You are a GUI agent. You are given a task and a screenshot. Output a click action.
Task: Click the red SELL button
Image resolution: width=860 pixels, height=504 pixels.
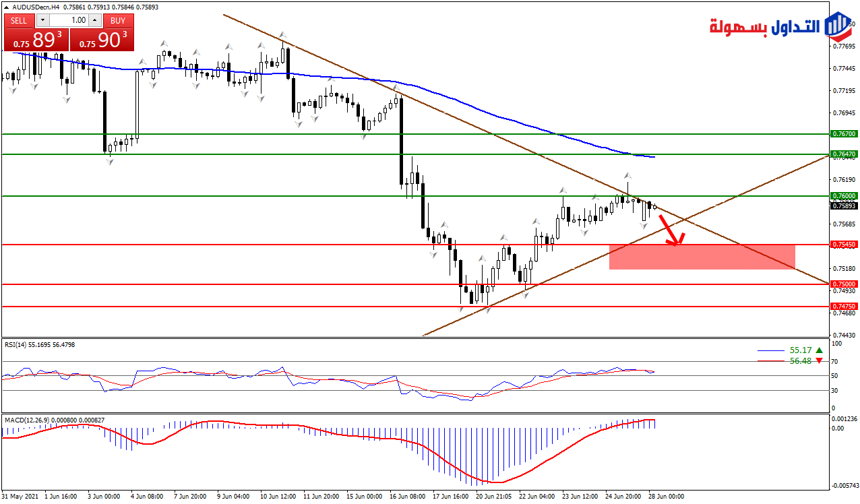pyautogui.click(x=19, y=21)
